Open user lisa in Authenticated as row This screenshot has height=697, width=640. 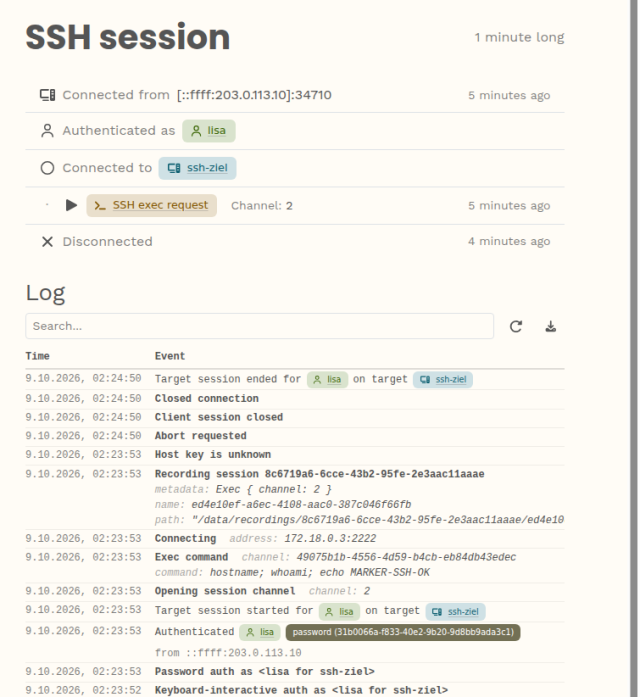point(209,131)
